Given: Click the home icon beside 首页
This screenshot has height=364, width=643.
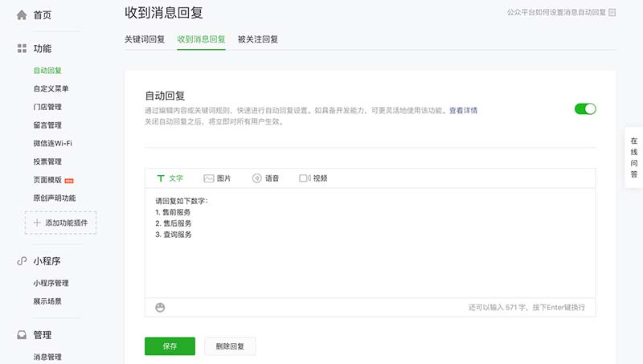Looking at the screenshot, I should [x=22, y=15].
